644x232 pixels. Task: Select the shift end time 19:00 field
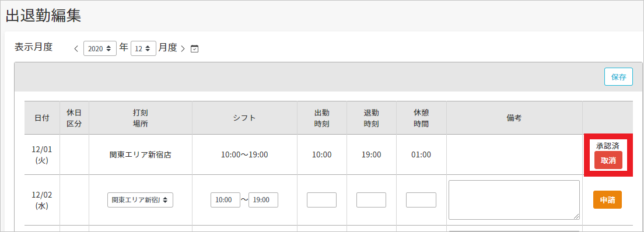263,200
